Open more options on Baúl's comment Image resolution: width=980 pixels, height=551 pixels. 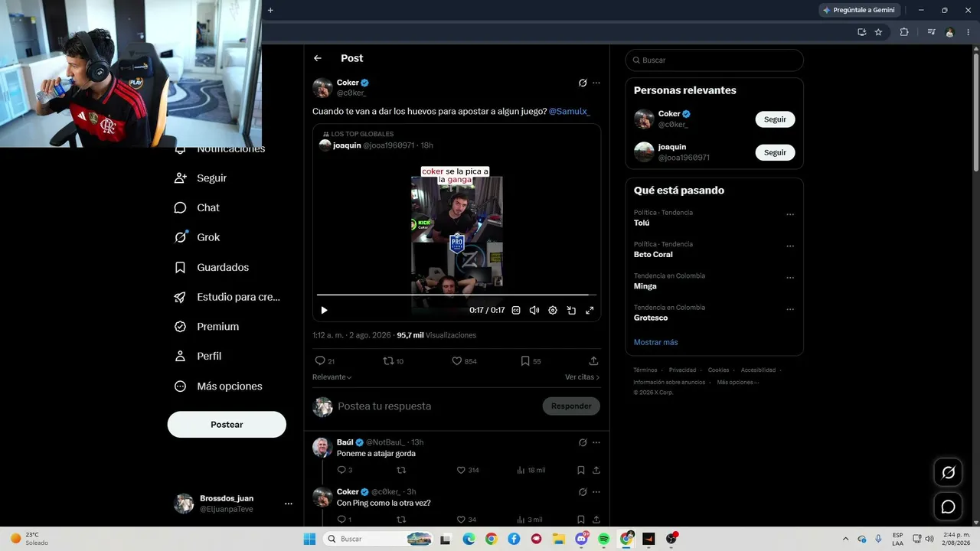tap(596, 442)
